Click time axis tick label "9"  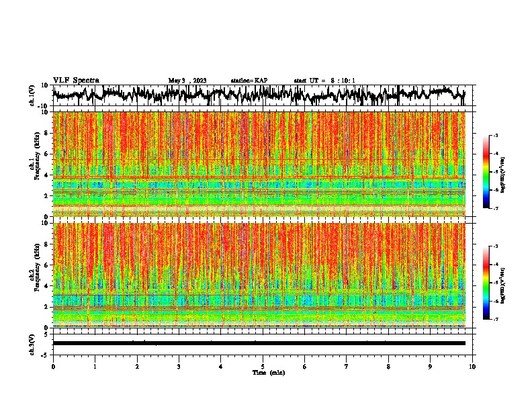[x=430, y=367]
